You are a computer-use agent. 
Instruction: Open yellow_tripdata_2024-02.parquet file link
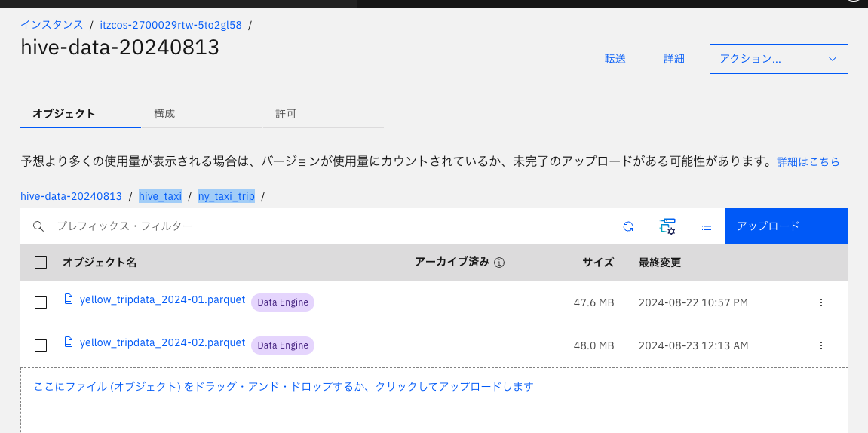(162, 342)
